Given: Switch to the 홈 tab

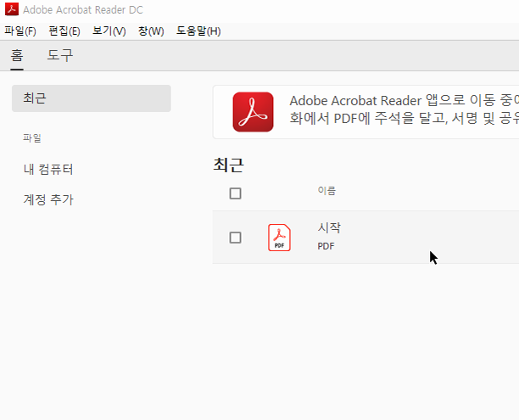Looking at the screenshot, I should [x=17, y=55].
